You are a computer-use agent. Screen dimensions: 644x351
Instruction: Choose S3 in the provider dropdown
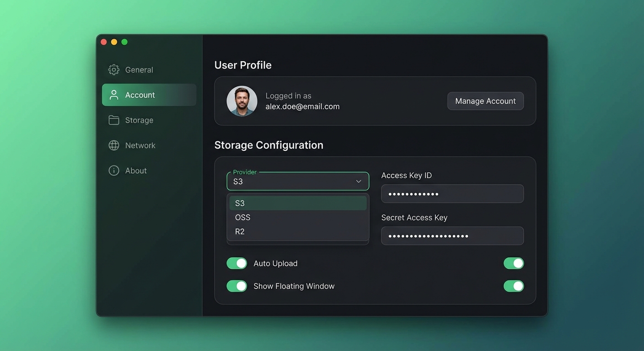[x=239, y=203]
